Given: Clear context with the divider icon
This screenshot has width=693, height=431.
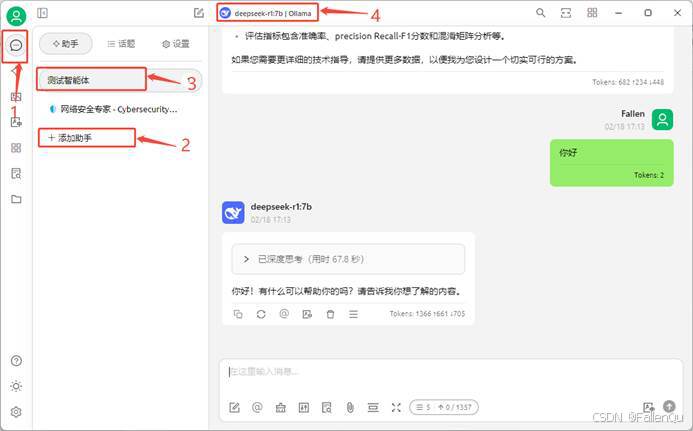Looking at the screenshot, I should tap(373, 408).
